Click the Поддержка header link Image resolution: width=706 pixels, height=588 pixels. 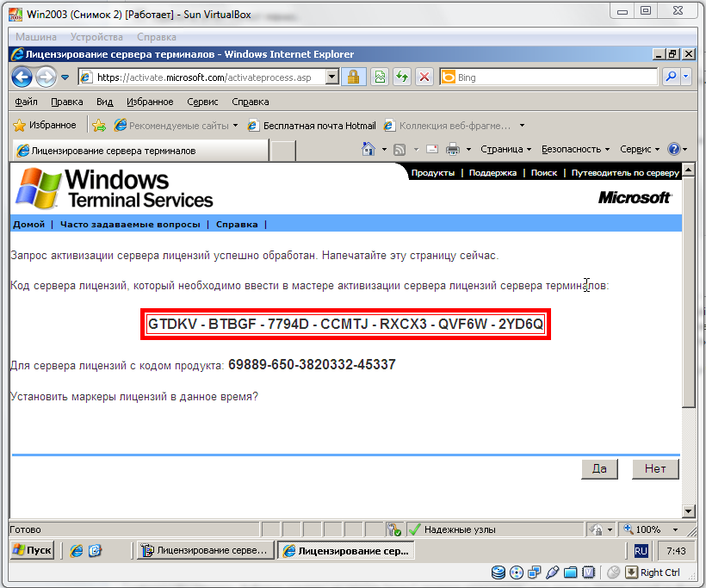pos(492,173)
